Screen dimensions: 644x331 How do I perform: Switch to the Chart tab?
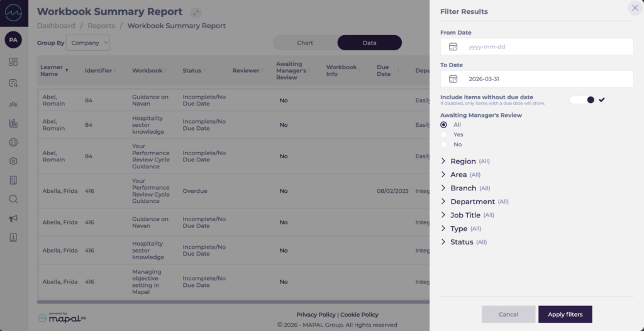305,43
